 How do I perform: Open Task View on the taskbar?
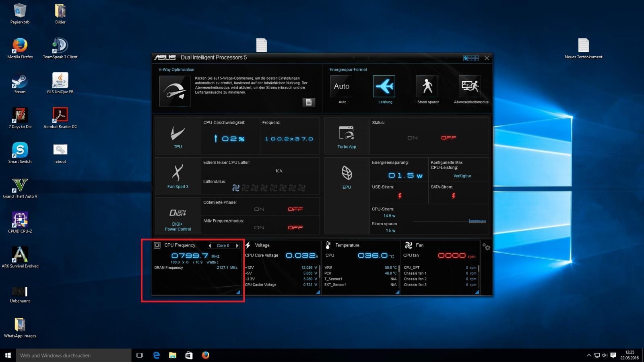(x=140, y=355)
